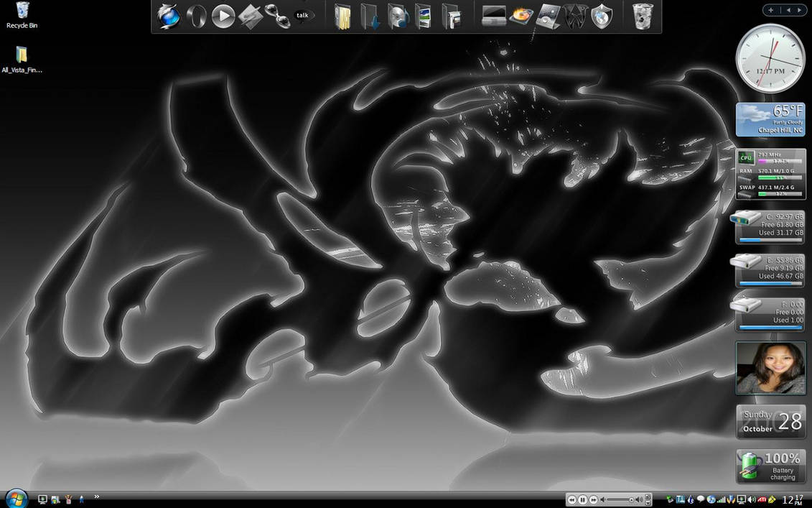
Task: Click Show Desktop in Quick Launch
Action: [42, 499]
